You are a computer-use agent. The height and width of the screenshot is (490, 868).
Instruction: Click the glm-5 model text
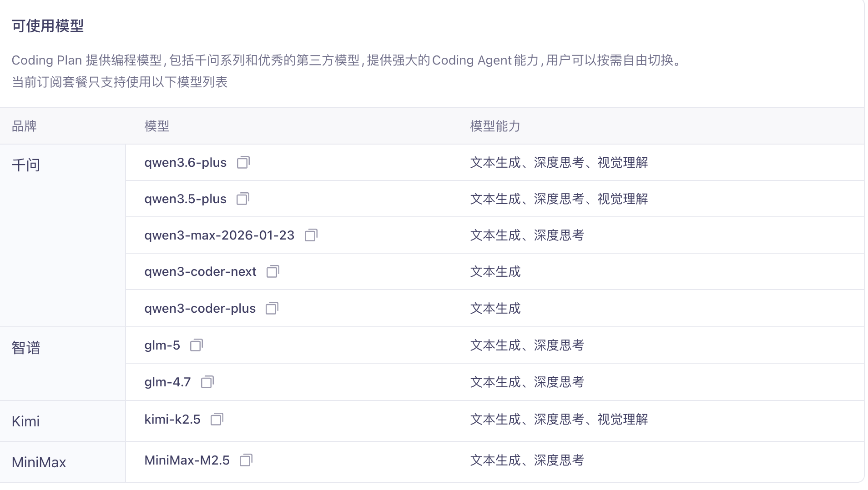(x=162, y=345)
